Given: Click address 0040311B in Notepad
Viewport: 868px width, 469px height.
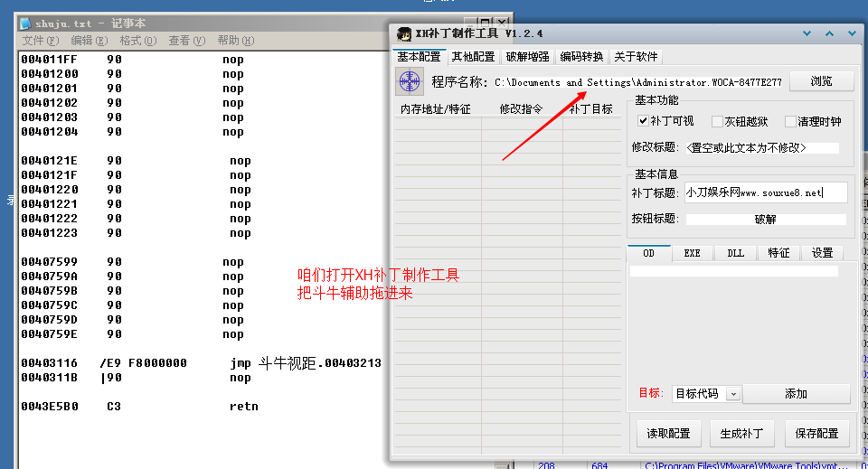Looking at the screenshot, I should tap(49, 377).
